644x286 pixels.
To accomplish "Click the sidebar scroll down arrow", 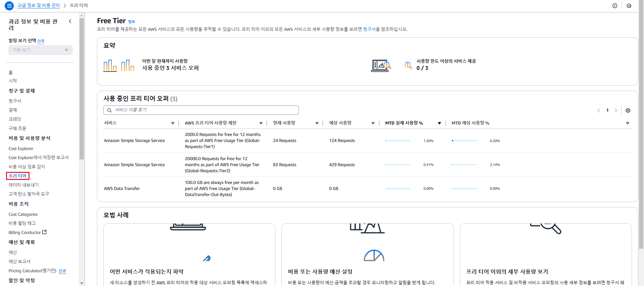I will tap(82, 283).
